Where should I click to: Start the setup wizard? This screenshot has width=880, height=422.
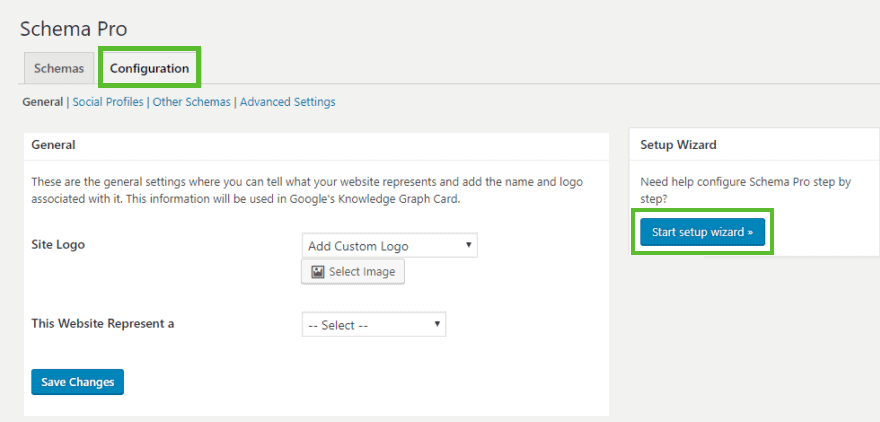702,232
